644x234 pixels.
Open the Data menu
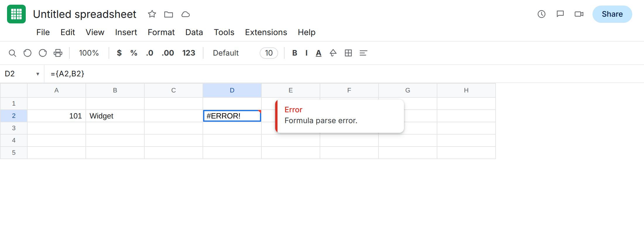[x=194, y=32]
